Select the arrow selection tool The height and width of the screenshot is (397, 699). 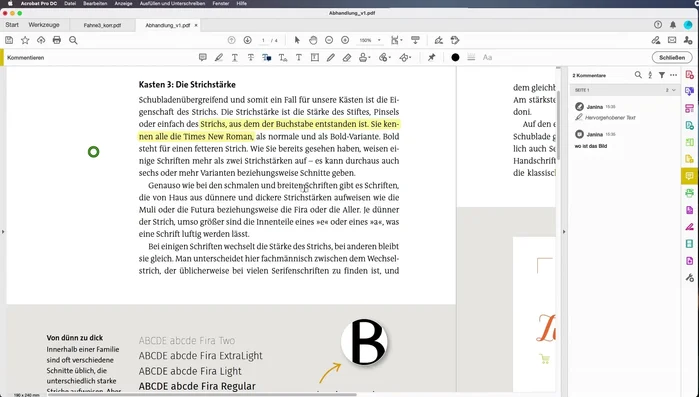point(297,40)
